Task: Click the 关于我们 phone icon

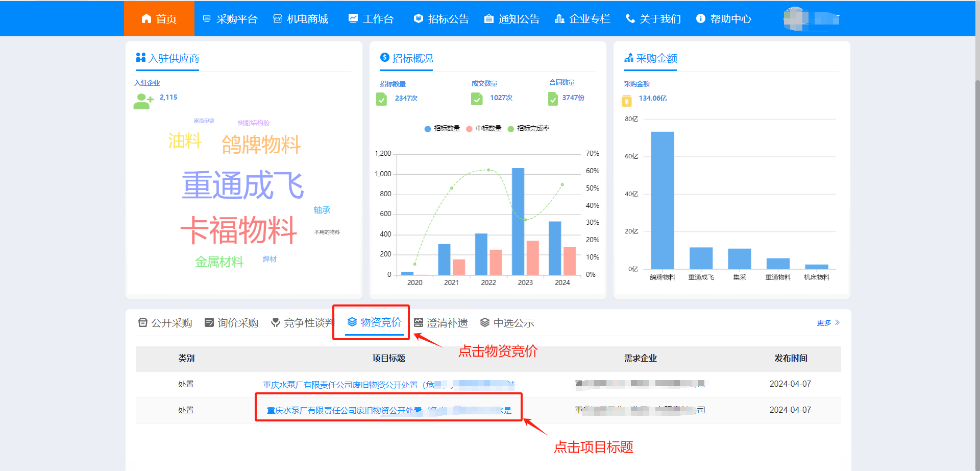Action: click(630, 18)
